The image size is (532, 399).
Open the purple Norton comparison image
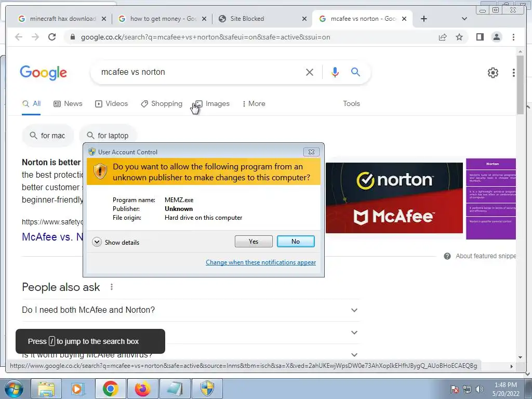coord(491,199)
